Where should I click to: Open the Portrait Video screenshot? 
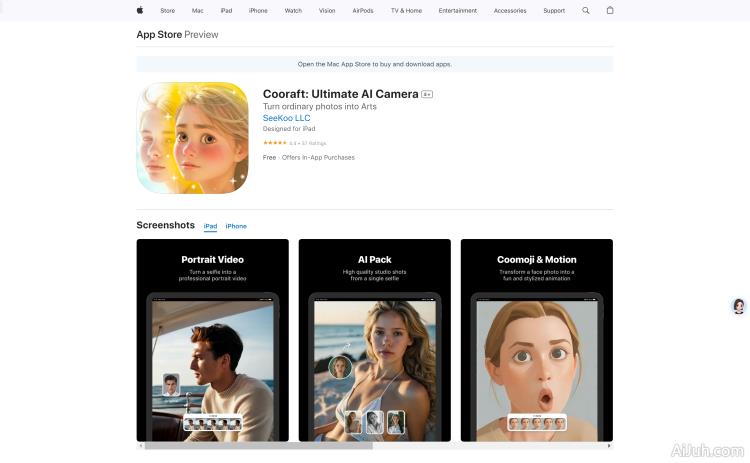tap(212, 340)
